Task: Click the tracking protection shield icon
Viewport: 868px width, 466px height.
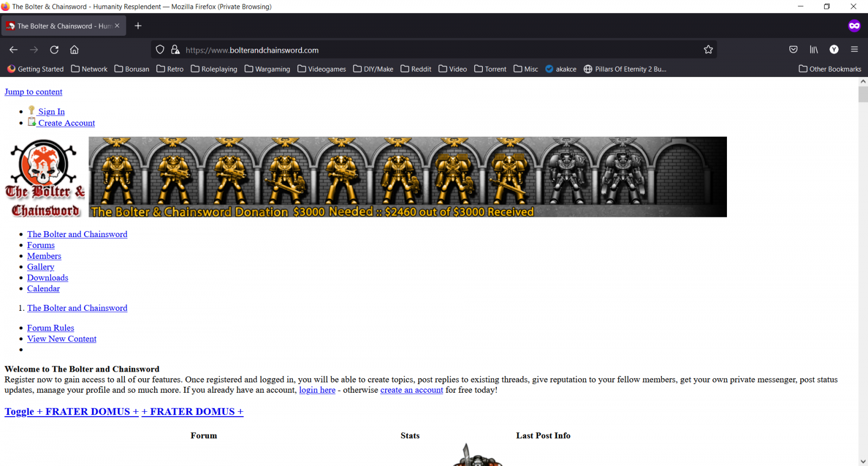Action: [160, 50]
